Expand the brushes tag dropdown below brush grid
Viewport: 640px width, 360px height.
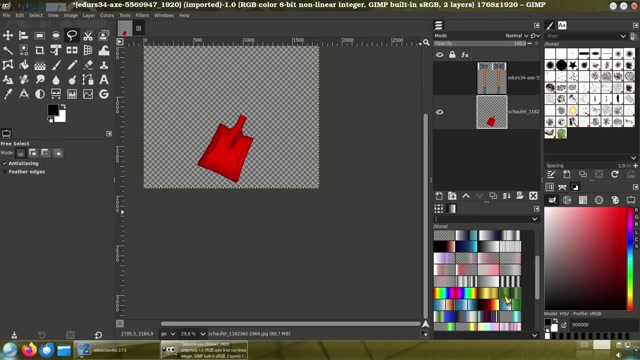(x=633, y=158)
